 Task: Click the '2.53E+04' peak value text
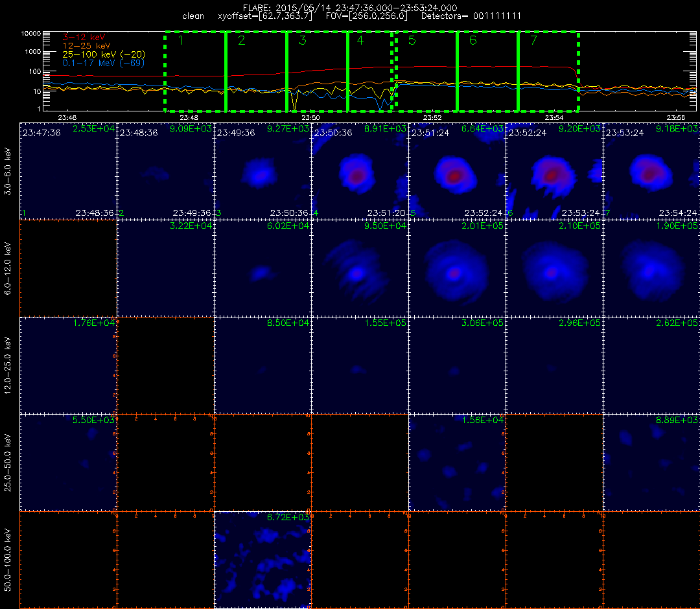tap(94, 128)
